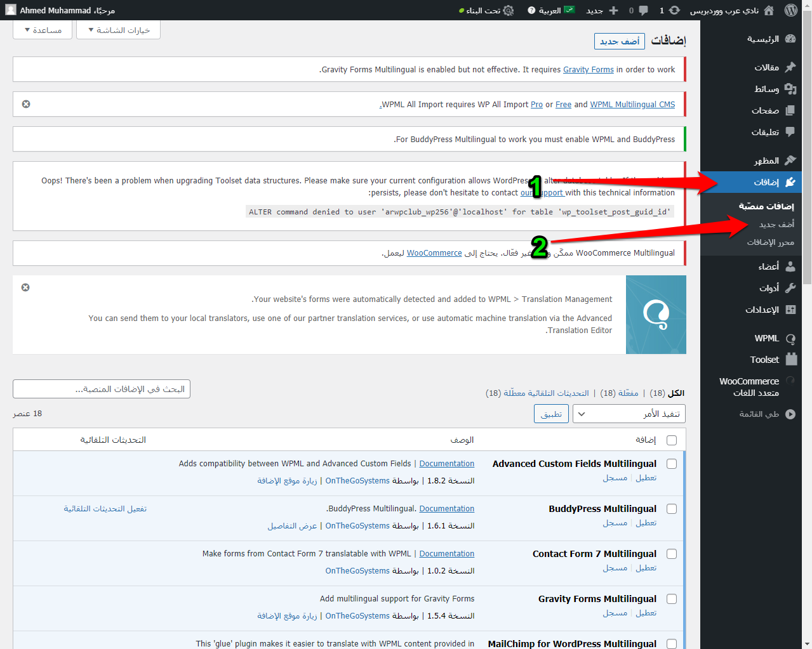Click the installed plugins search field
Screen dimensions: 812x649
102,389
